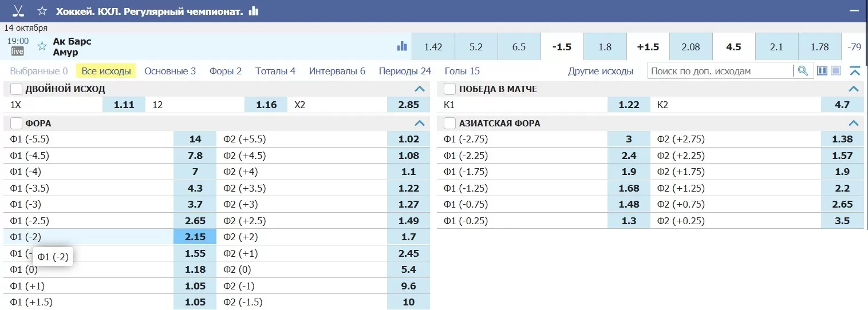Bet on 12 at 1.16
The image size is (868, 310).
coord(266,105)
